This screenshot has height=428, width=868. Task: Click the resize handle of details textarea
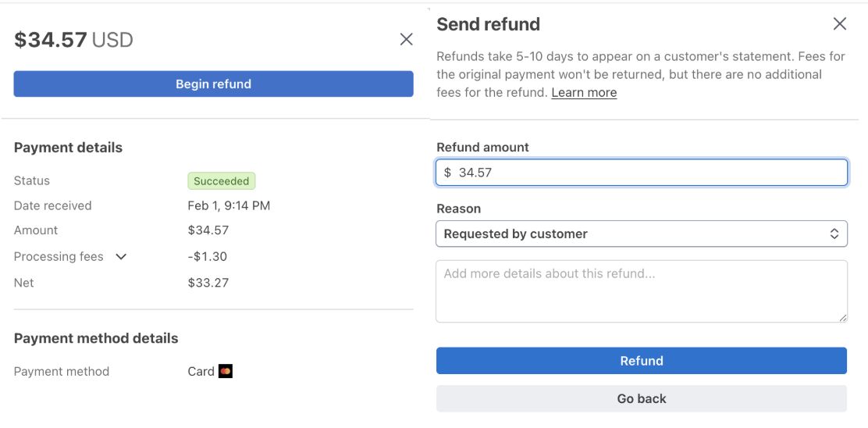coord(842,317)
